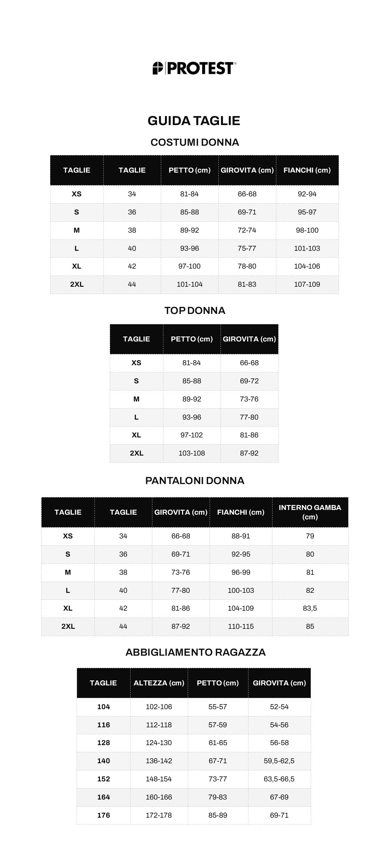This screenshot has width=388, height=868.
Task: Click the ALTEZZA (cm) column header
Action: coord(159,683)
